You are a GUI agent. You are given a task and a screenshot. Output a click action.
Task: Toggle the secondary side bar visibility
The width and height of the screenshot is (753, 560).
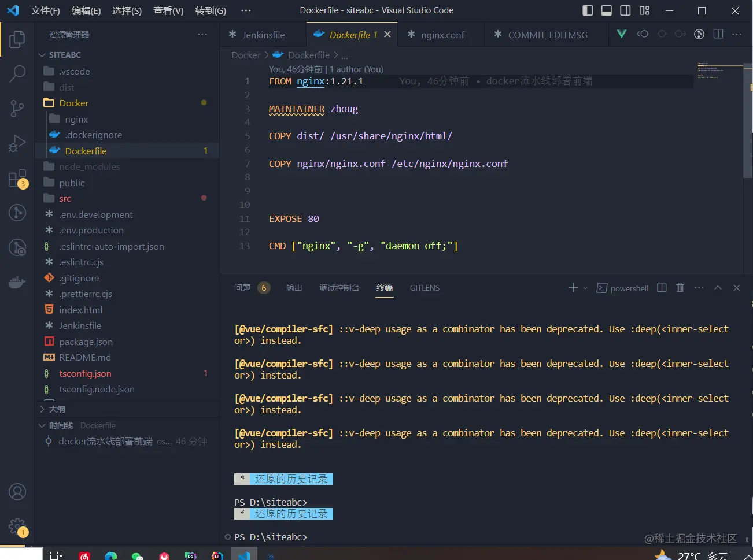[x=626, y=10]
